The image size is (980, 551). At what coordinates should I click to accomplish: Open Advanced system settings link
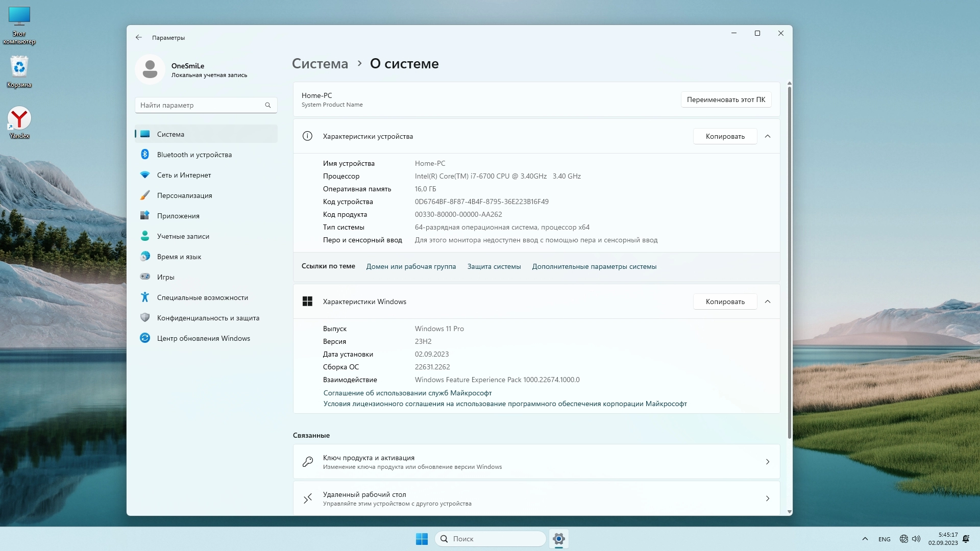pos(594,266)
